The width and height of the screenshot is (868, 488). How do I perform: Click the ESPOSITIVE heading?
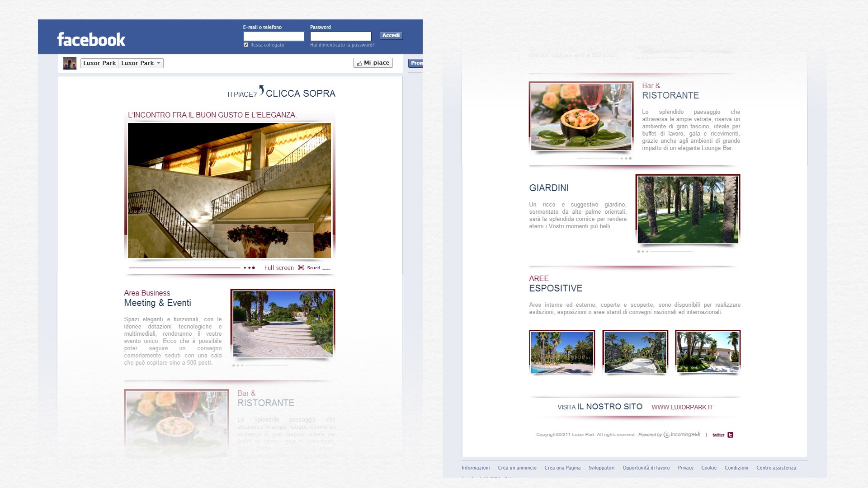(x=556, y=288)
